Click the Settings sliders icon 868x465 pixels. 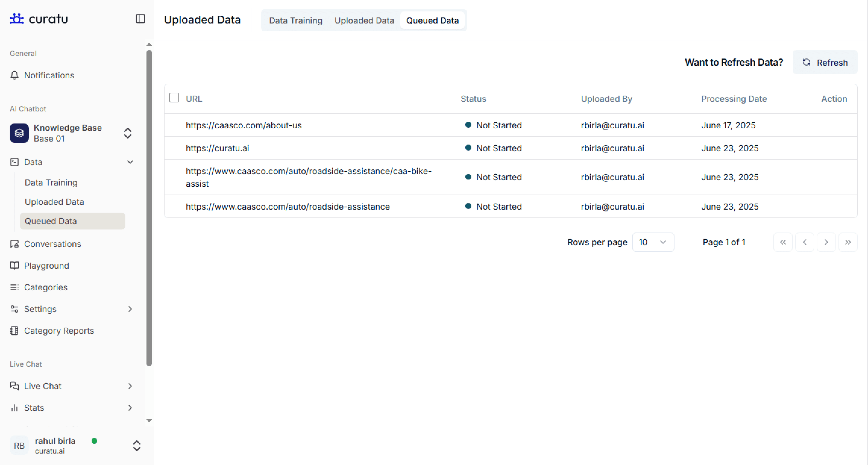(x=14, y=309)
